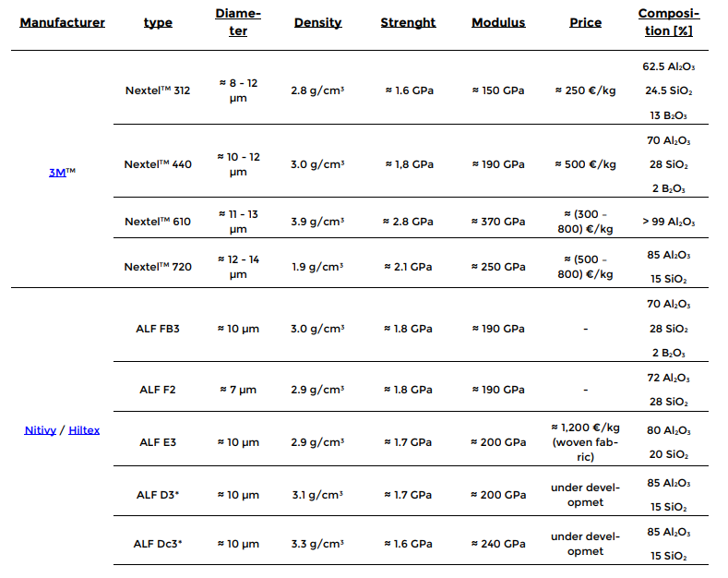This screenshot has width=728, height=578.
Task: Click the '≈ 7 µm' diameter cell
Action: click(238, 390)
